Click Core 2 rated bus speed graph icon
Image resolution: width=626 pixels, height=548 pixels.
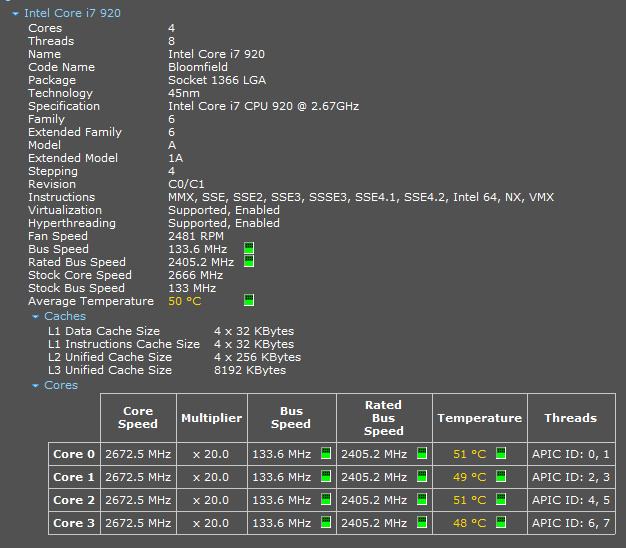pyautogui.click(x=422, y=500)
